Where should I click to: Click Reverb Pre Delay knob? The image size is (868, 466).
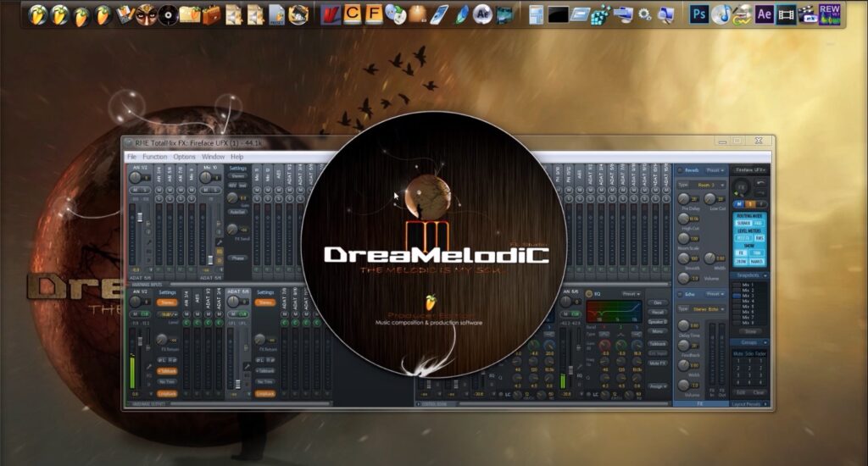click(684, 198)
